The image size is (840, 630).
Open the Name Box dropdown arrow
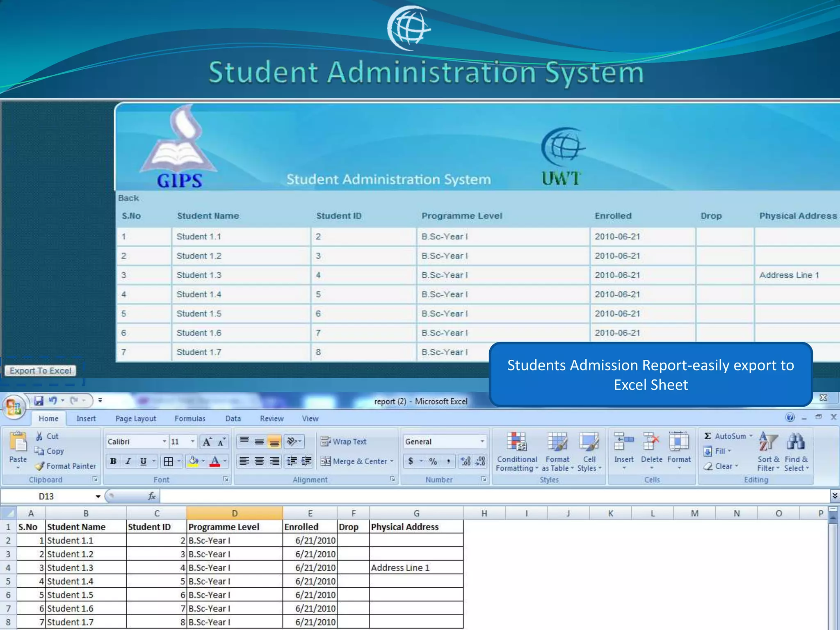click(98, 496)
